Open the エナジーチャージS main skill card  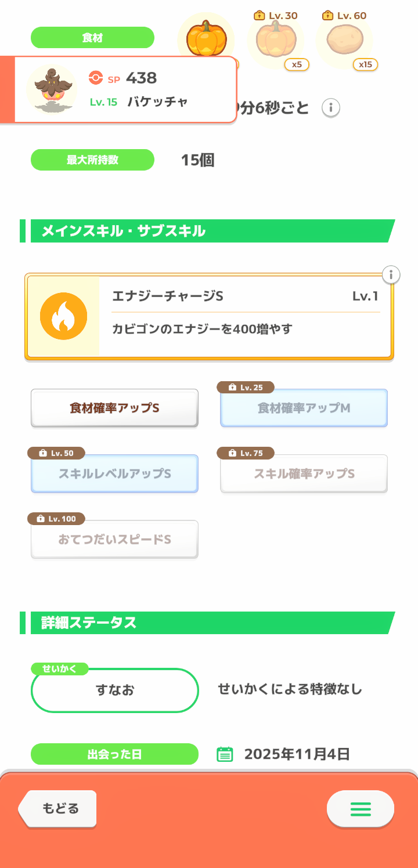(246, 317)
